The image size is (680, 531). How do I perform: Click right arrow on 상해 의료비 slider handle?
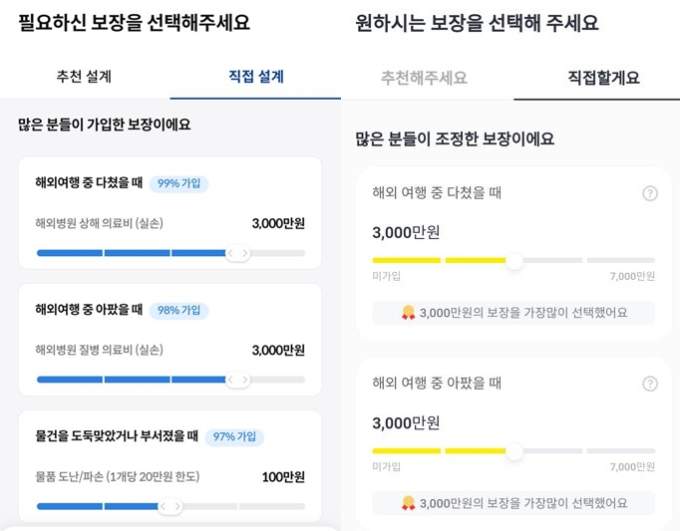245,253
